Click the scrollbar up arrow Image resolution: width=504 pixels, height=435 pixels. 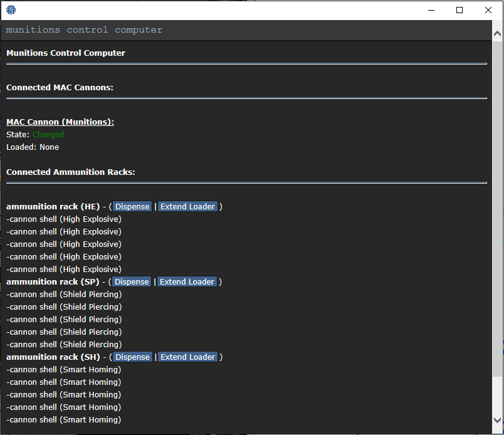pyautogui.click(x=497, y=33)
